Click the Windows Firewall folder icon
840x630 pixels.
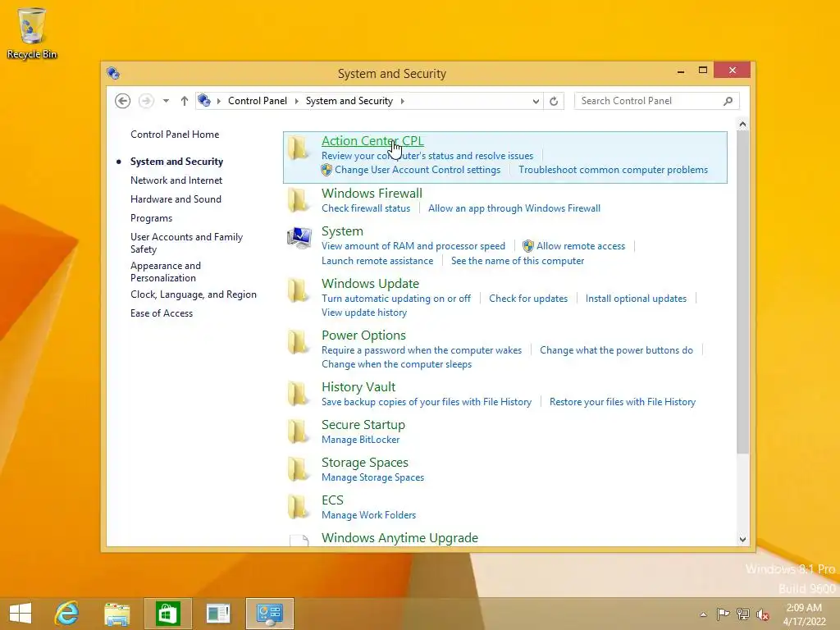pyautogui.click(x=299, y=200)
